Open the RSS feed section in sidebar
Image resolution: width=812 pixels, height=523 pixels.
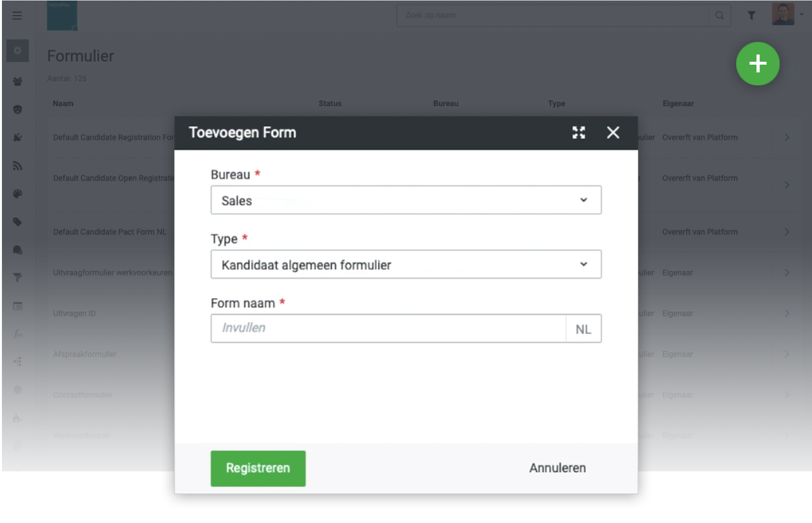pos(17,166)
